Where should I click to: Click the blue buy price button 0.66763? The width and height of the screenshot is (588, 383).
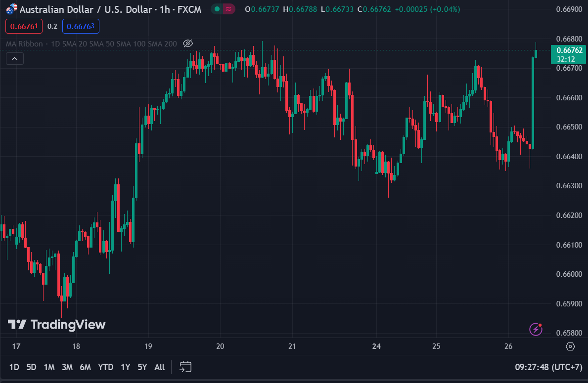81,26
